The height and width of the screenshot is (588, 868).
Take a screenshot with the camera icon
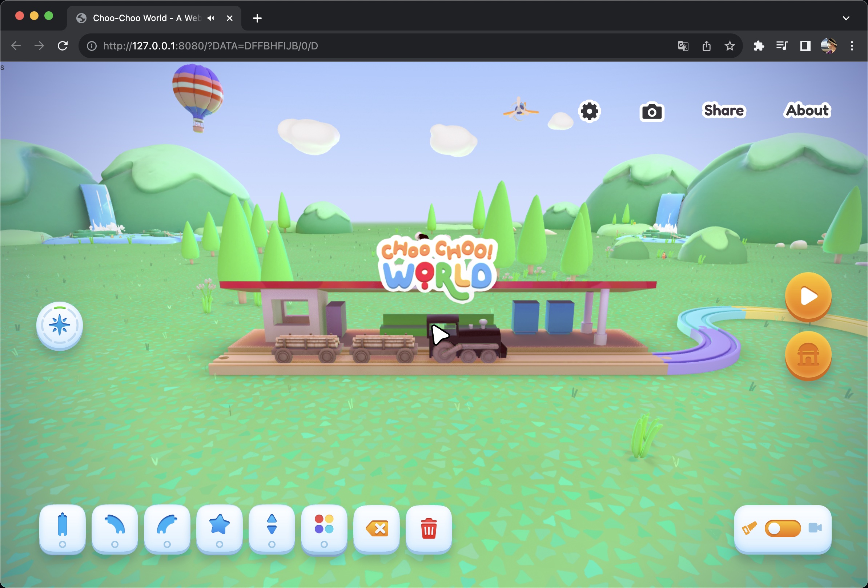click(x=652, y=112)
